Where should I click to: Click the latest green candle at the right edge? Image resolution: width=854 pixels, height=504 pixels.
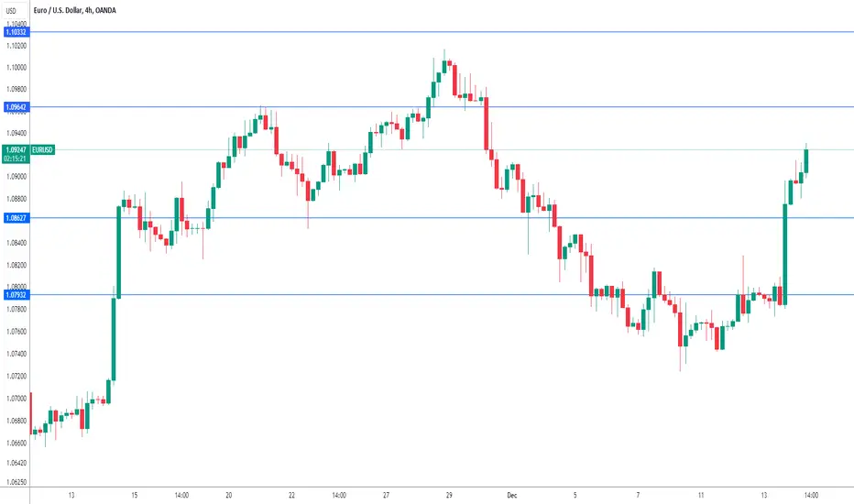point(806,160)
